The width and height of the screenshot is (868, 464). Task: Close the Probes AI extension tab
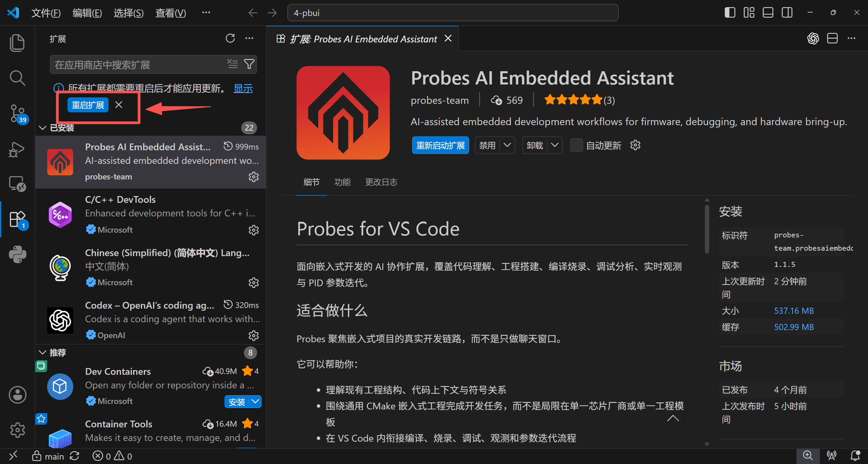tap(448, 38)
